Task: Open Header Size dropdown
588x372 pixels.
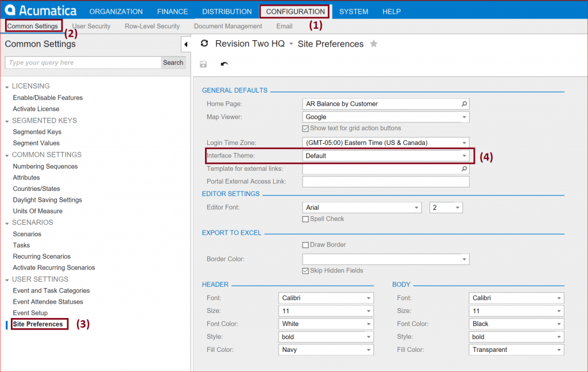Action: [x=369, y=311]
